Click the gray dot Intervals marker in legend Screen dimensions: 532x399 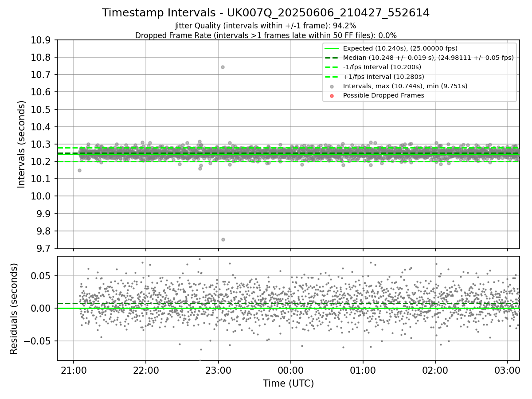332,86
